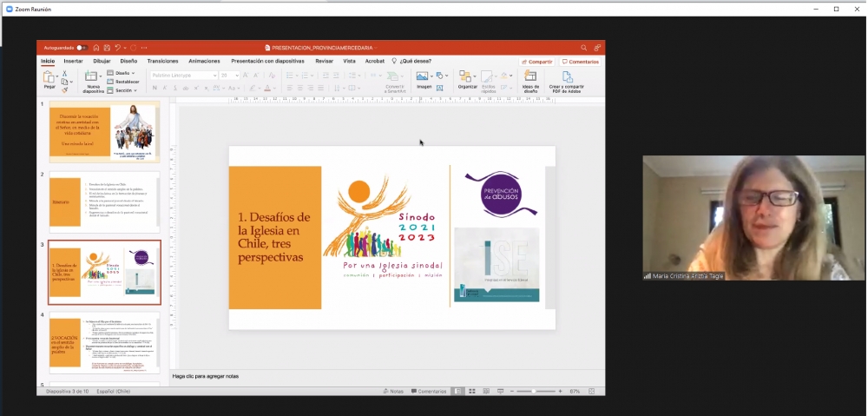Open the Transiciones tab
Viewport: 868px width, 416px height.
point(162,62)
